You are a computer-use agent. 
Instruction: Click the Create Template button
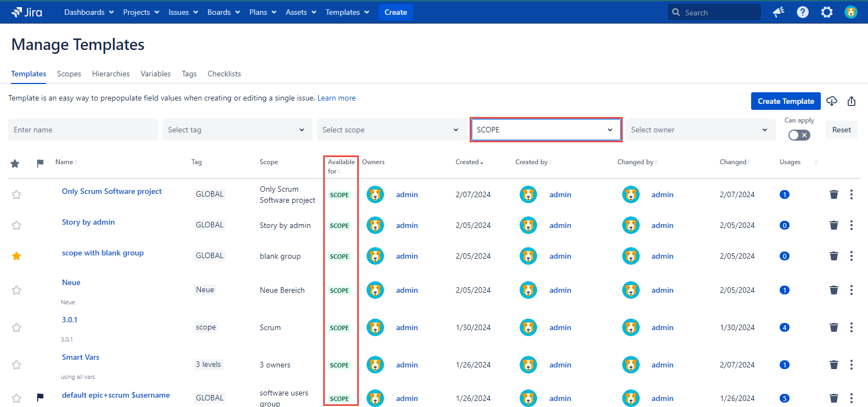click(x=786, y=101)
